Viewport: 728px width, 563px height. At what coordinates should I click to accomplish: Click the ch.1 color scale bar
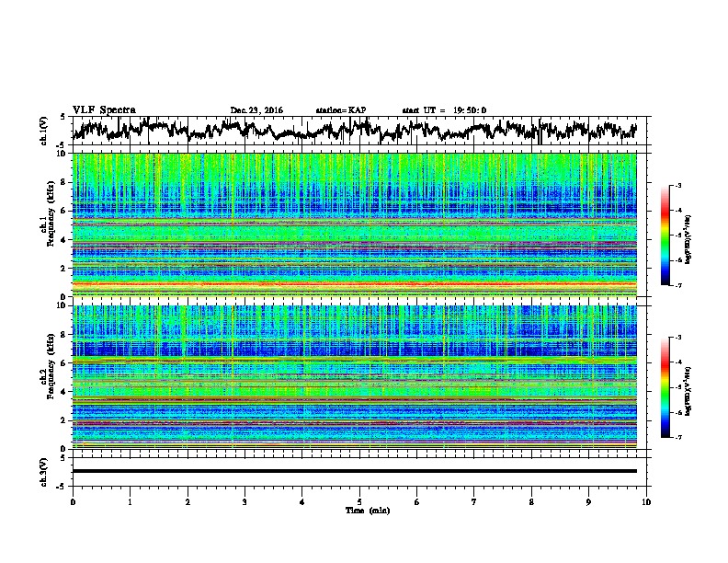pos(665,236)
